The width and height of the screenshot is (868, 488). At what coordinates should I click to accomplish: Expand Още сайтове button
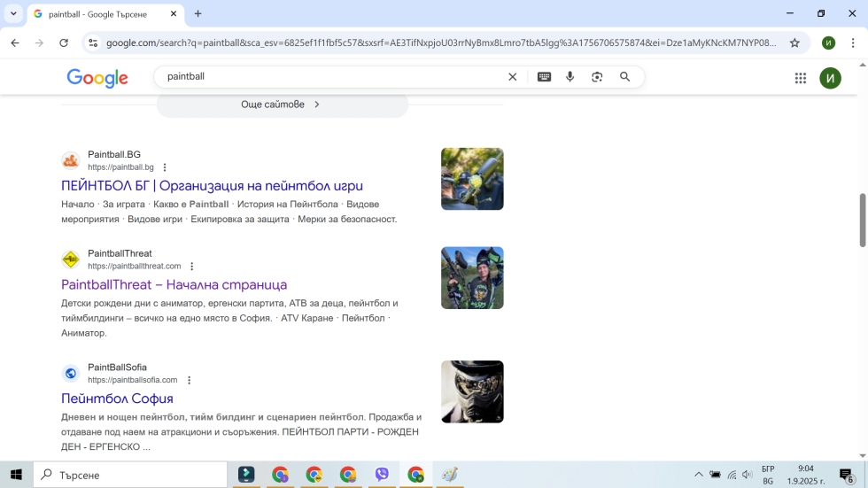[x=283, y=105]
